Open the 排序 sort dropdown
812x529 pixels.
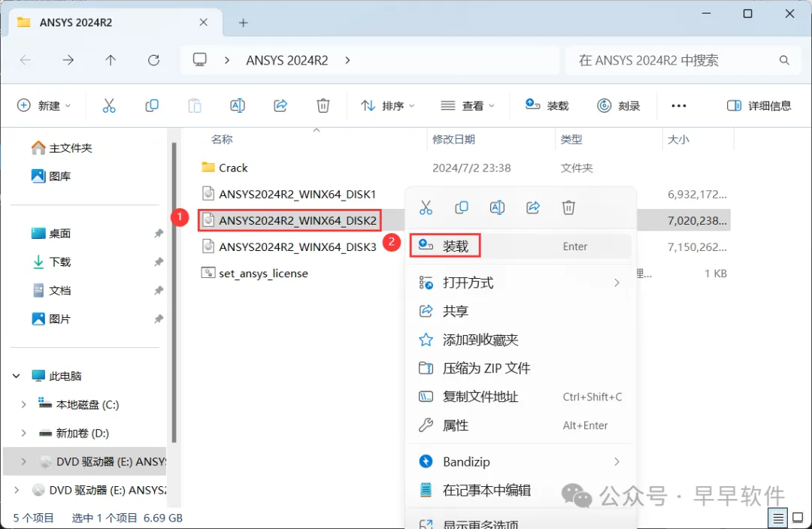click(x=387, y=106)
